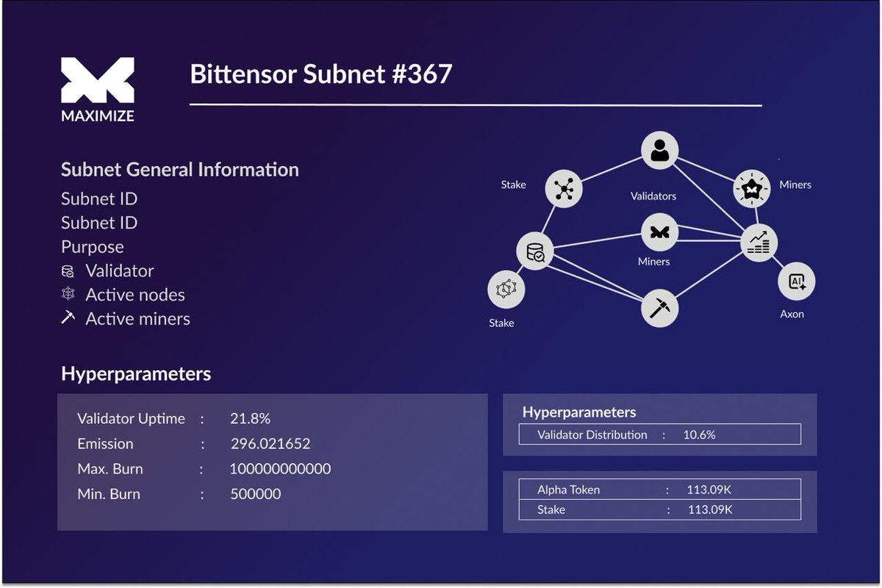Select the 21.8% uptime value
Screen dimensions: 882x588
coord(251,418)
